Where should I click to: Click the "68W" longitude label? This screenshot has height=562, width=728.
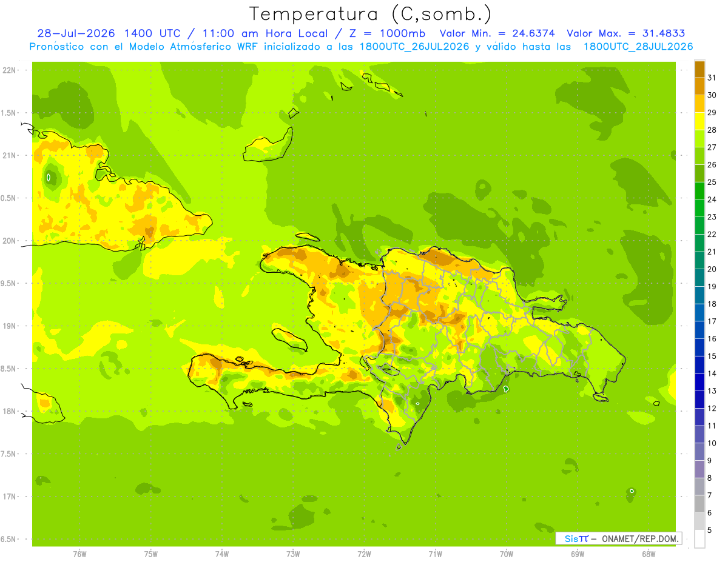pos(649,554)
